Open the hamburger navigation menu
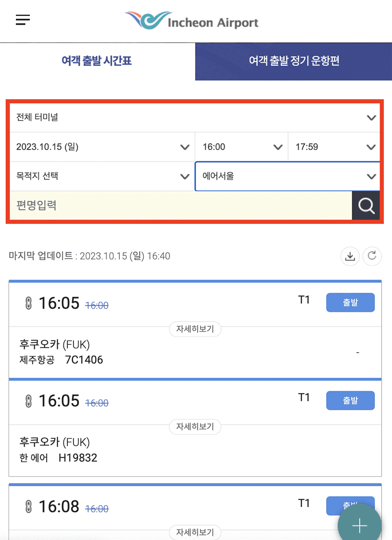 point(22,20)
